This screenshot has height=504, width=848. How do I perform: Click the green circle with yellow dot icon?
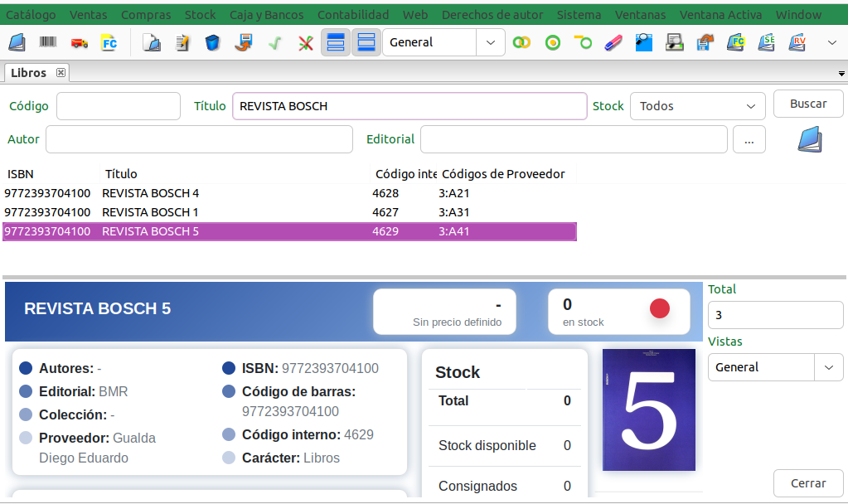point(553,42)
